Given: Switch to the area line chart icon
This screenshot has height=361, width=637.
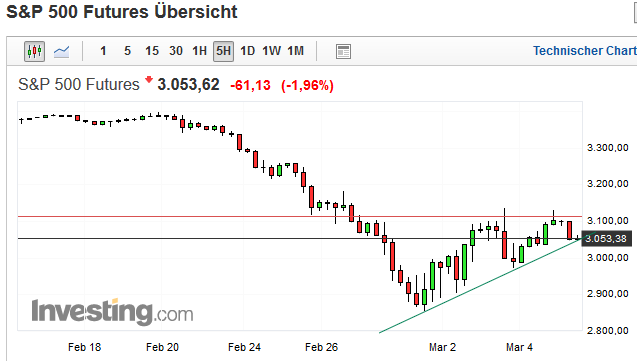Looking at the screenshot, I should (x=61, y=52).
